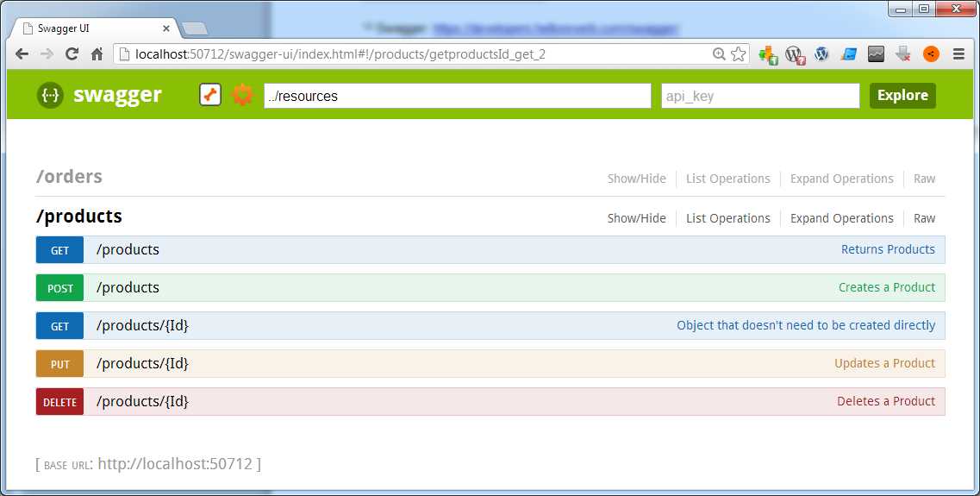The image size is (980, 496).
Task: Click the zoom magnifier icon in address bar
Action: [719, 54]
